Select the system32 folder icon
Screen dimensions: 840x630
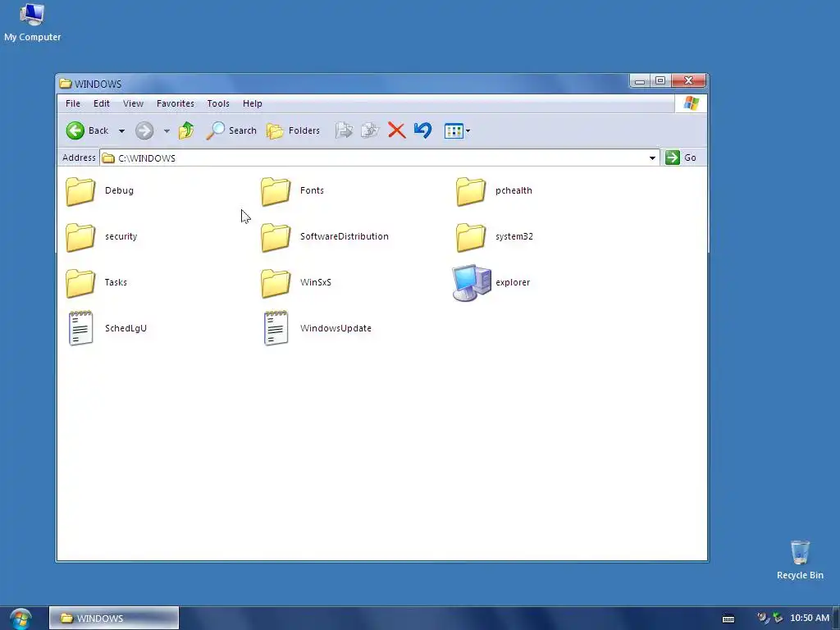(470, 237)
